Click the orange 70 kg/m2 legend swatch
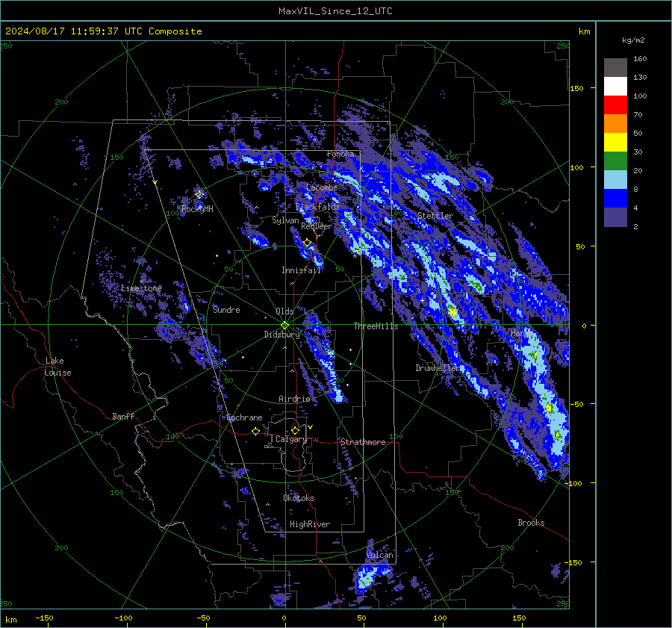The width and height of the screenshot is (672, 628). pyautogui.click(x=615, y=124)
